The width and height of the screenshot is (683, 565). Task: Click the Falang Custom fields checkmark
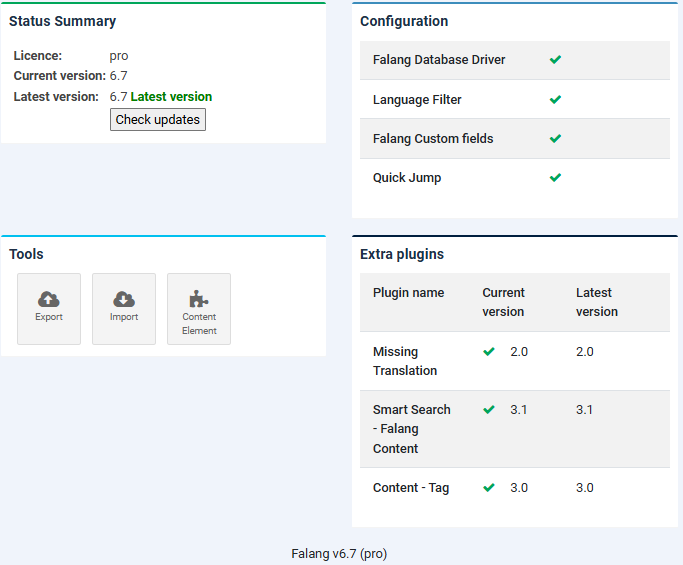pos(555,139)
